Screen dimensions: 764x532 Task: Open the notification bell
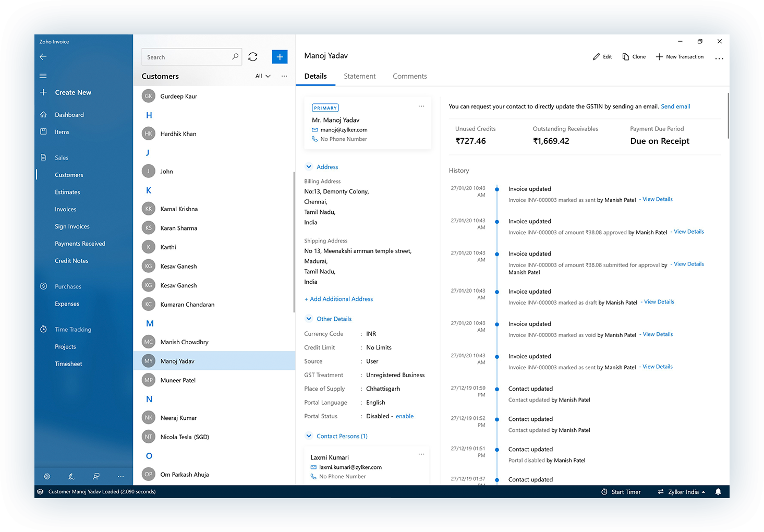tap(718, 491)
